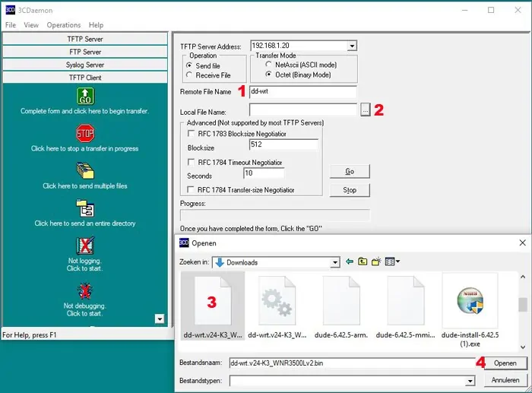
Task: Select the dude-install-6.42.5 exe file
Action: pos(470,312)
